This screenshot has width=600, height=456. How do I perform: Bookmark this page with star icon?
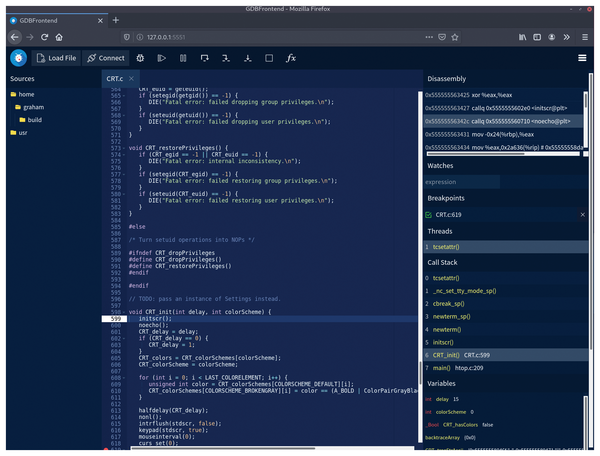(x=455, y=37)
